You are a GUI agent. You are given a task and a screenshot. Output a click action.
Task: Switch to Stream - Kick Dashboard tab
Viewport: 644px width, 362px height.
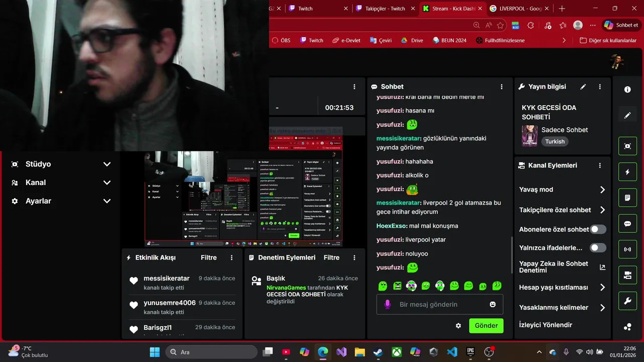(453, 9)
